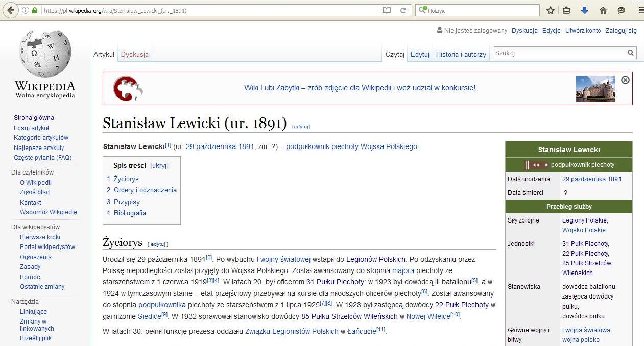The height and width of the screenshot is (346, 644).
Task: Toggle reader view icon in address bar
Action: coord(387,10)
